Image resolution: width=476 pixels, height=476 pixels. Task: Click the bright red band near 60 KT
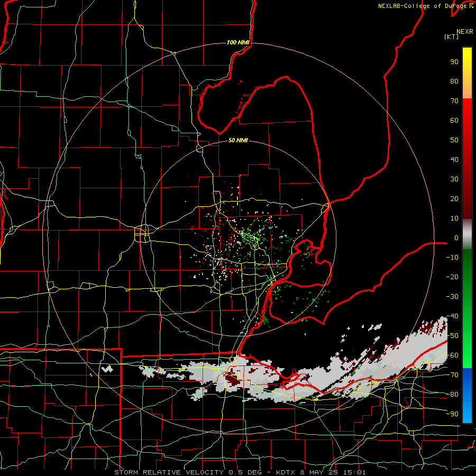[x=467, y=121]
